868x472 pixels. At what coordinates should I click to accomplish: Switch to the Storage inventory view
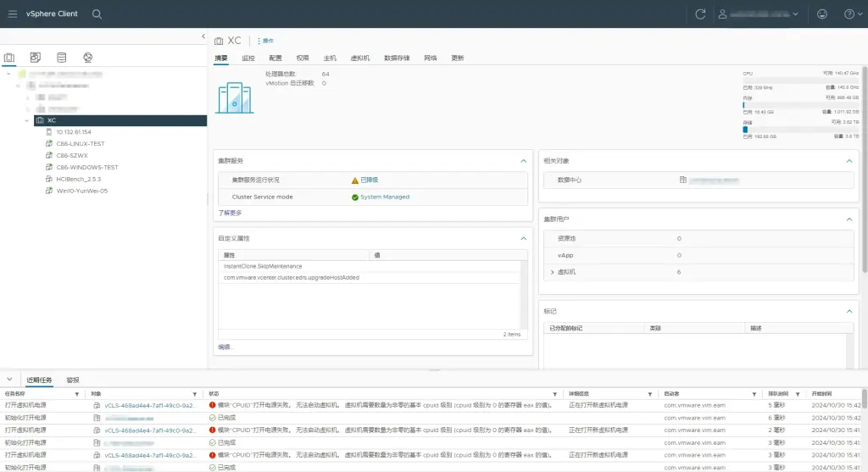pyautogui.click(x=61, y=58)
